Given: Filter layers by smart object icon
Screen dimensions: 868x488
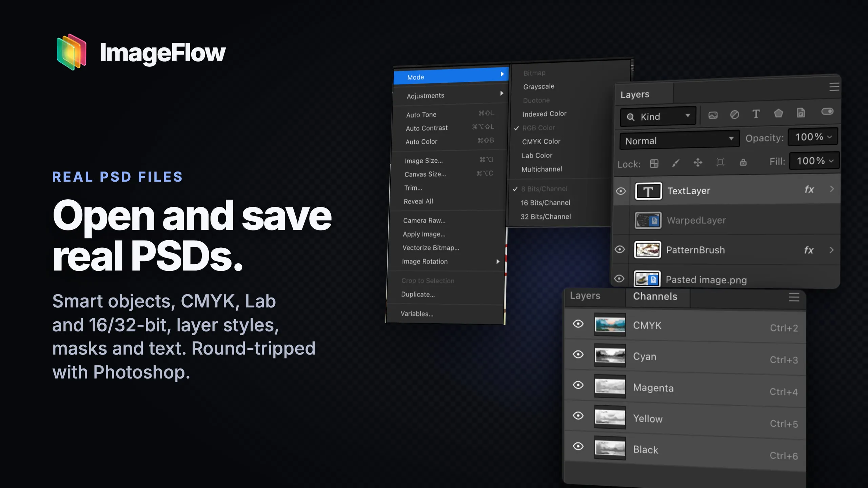Looking at the screenshot, I should point(801,113).
